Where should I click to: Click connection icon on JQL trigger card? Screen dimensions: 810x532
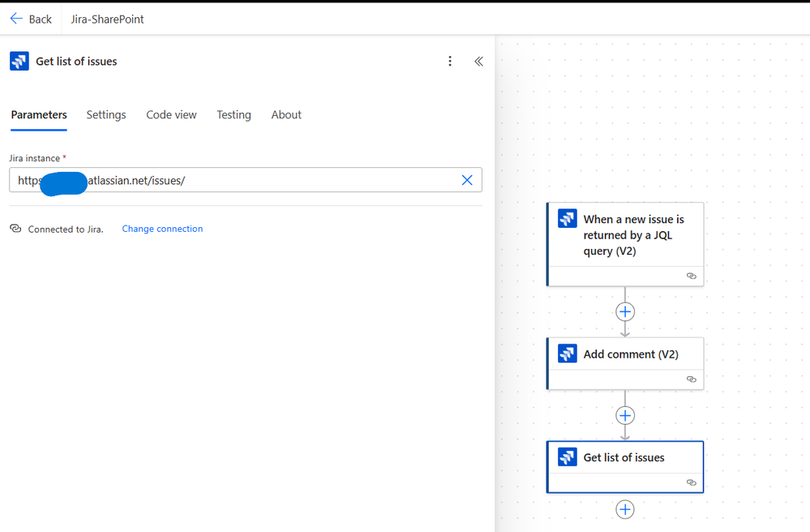tap(691, 276)
